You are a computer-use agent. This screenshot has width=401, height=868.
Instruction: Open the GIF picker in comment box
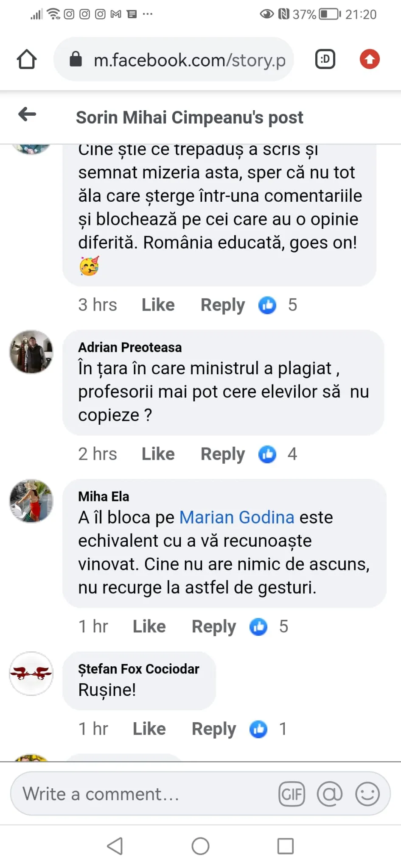(x=292, y=794)
